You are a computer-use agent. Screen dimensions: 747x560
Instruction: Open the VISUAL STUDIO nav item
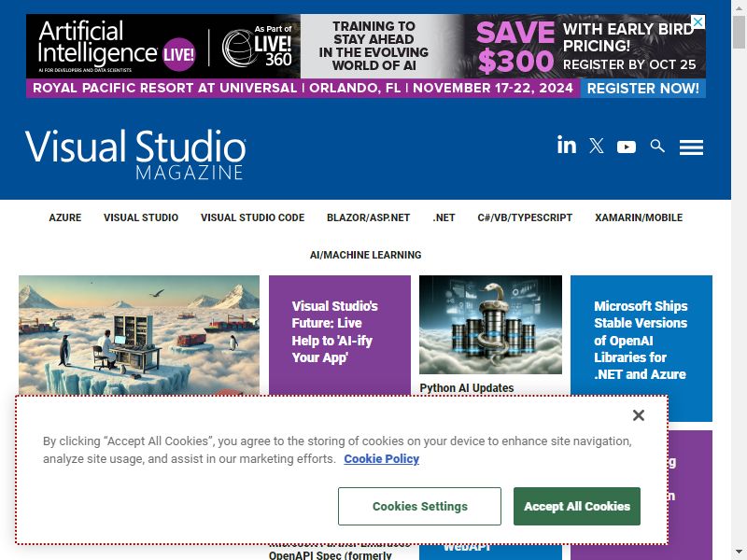141,217
